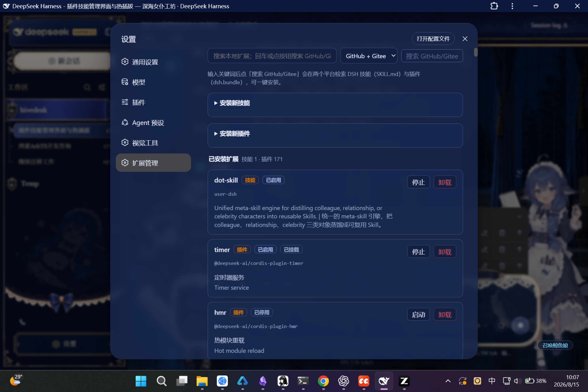This screenshot has width=588, height=392.
Task: Open the title bar three-dot menu
Action: point(512,6)
